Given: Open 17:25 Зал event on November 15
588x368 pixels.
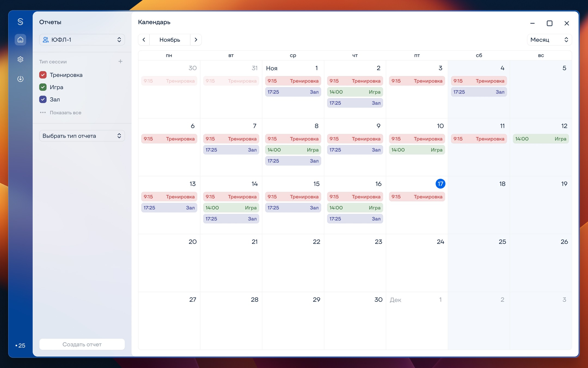Looking at the screenshot, I should (293, 208).
